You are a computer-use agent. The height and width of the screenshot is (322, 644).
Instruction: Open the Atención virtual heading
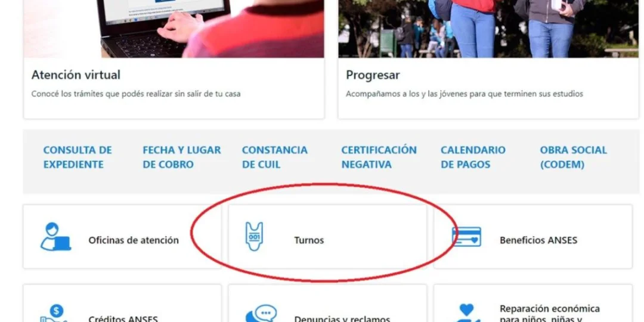76,75
